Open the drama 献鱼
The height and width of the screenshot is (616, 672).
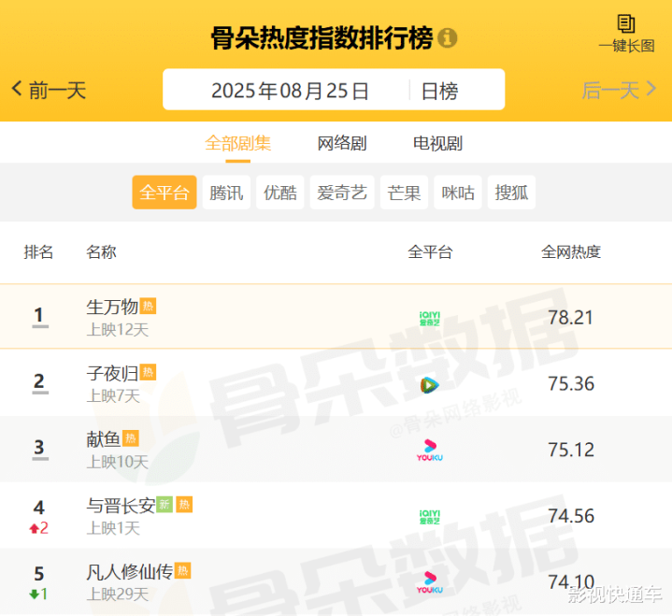tap(104, 439)
